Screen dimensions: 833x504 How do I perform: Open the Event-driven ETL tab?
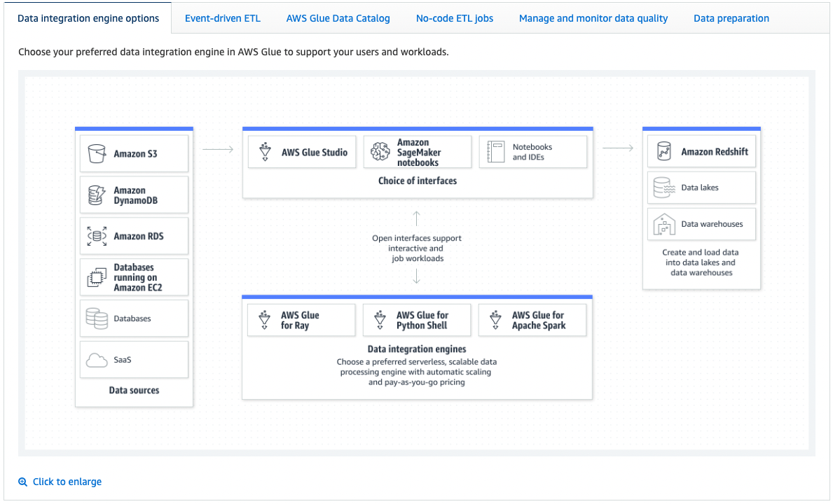223,19
